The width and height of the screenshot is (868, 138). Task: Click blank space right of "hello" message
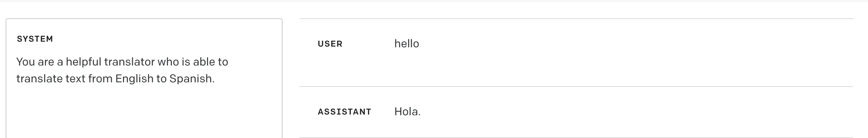click(633, 44)
